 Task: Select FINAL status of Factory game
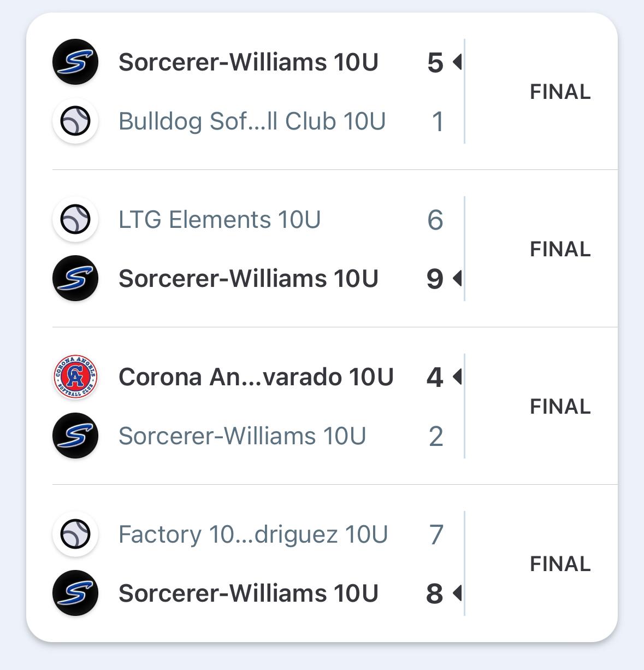tap(560, 564)
